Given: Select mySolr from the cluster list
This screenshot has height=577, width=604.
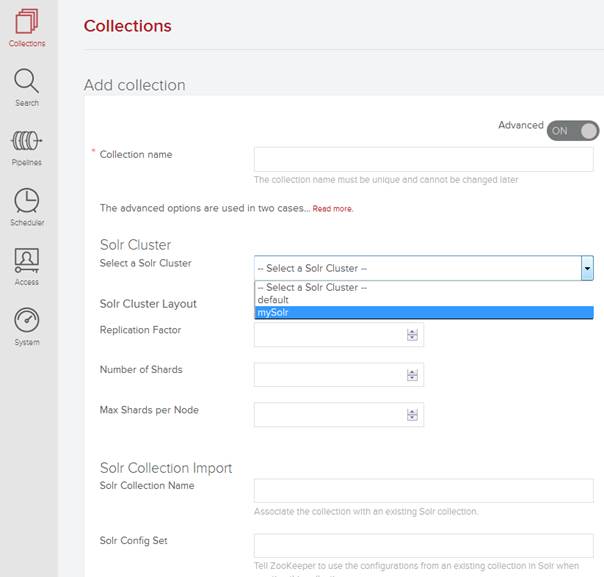Looking at the screenshot, I should 423,313.
